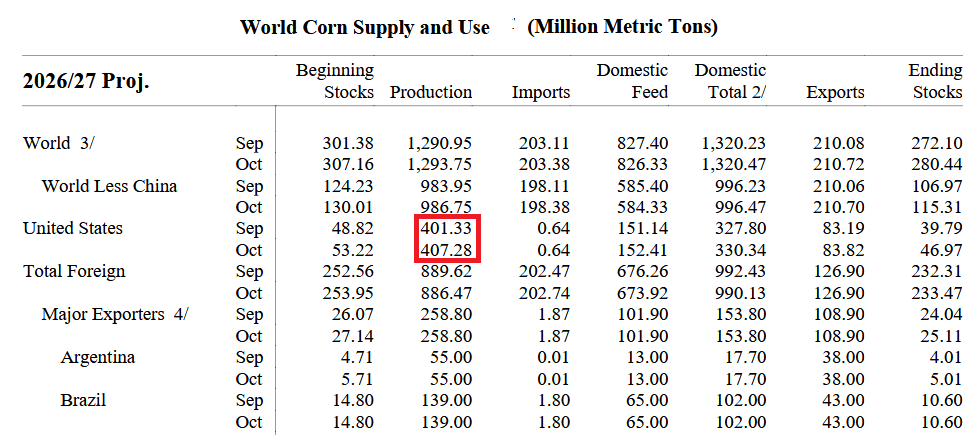Select United States Oct beginning stocks 53.22
The height and width of the screenshot is (444, 969).
[352, 250]
